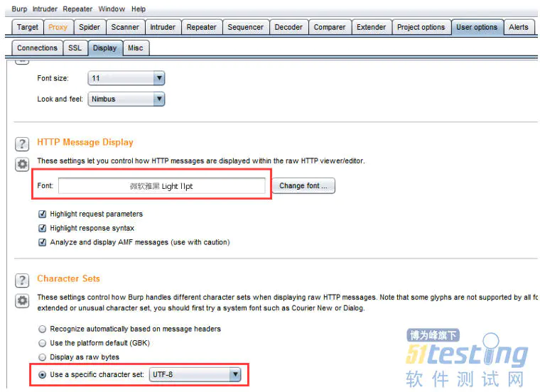Switch to the Extender tab
This screenshot has height=392, width=540.
pyautogui.click(x=371, y=27)
